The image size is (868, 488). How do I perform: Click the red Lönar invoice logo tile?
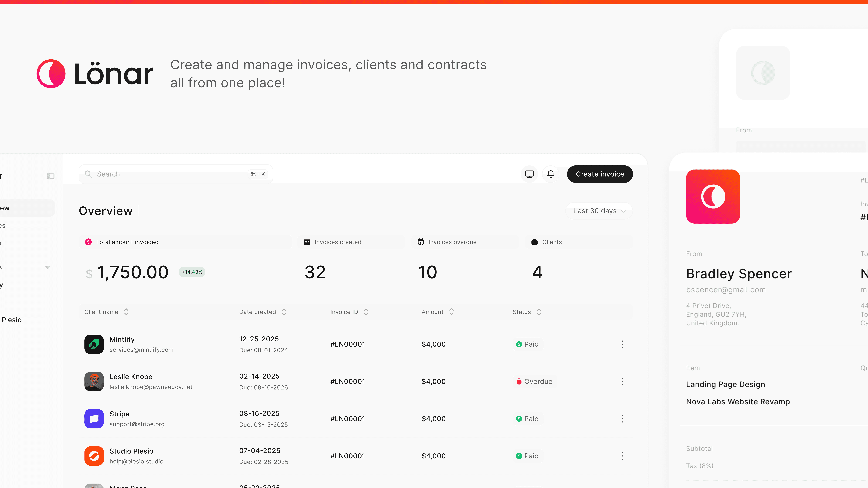click(x=713, y=196)
